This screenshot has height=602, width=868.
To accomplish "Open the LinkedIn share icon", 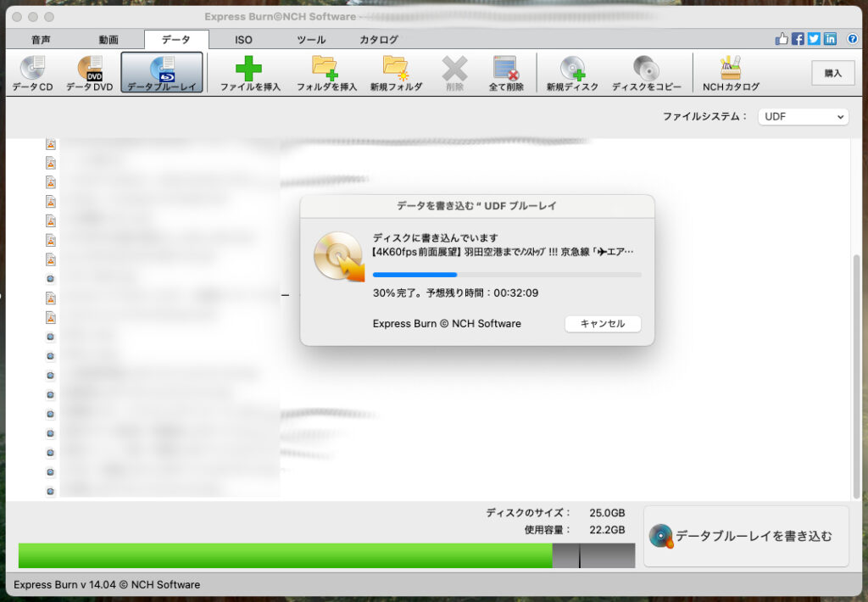I will coord(830,39).
